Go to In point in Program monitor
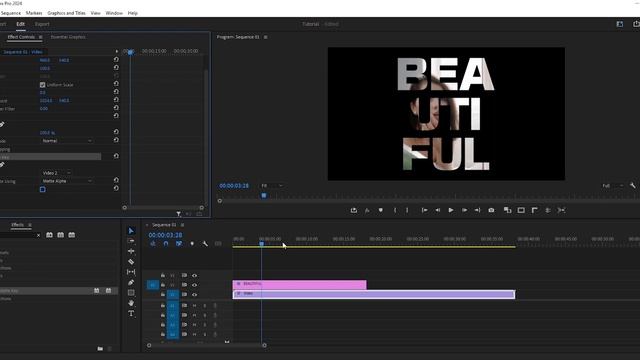 pos(424,210)
